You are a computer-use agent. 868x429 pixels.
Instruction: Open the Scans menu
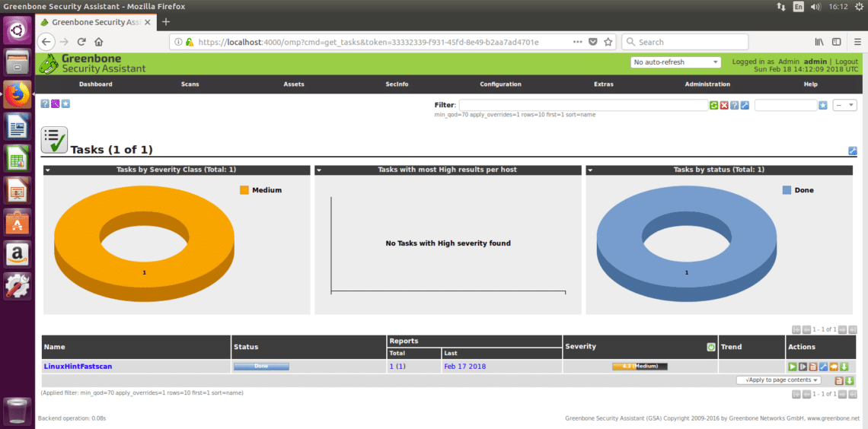pos(190,84)
